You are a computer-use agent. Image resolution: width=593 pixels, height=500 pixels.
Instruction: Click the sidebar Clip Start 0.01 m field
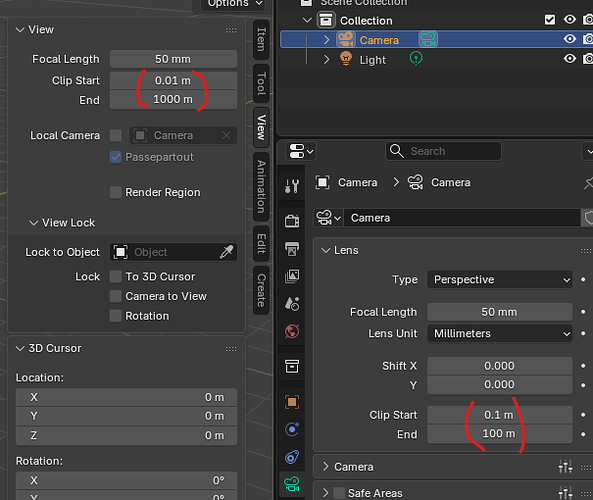[x=173, y=80]
